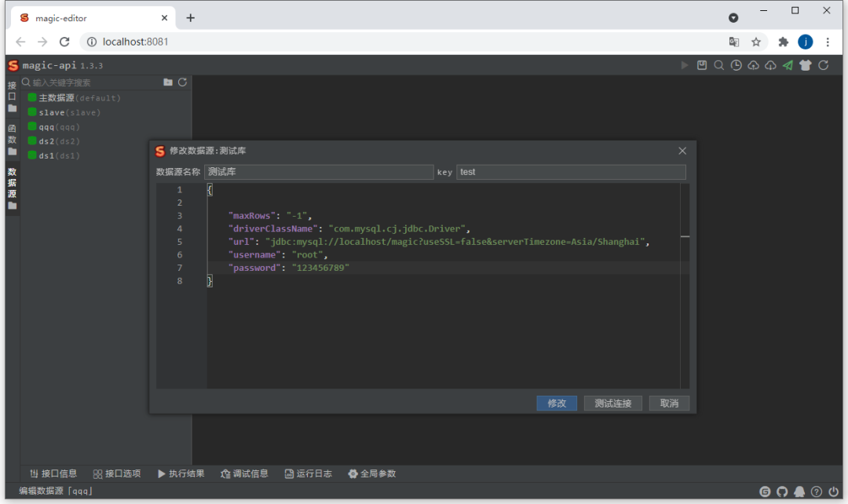Click the upload cloud icon

pyautogui.click(x=753, y=65)
